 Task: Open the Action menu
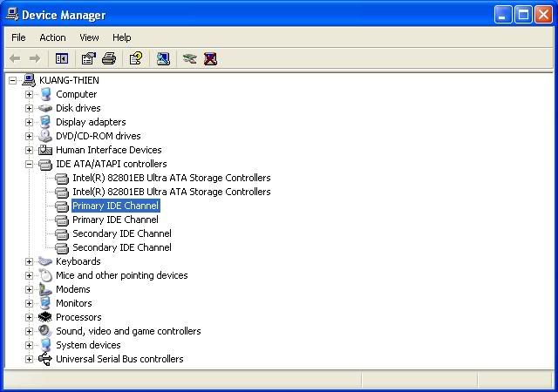click(x=52, y=37)
